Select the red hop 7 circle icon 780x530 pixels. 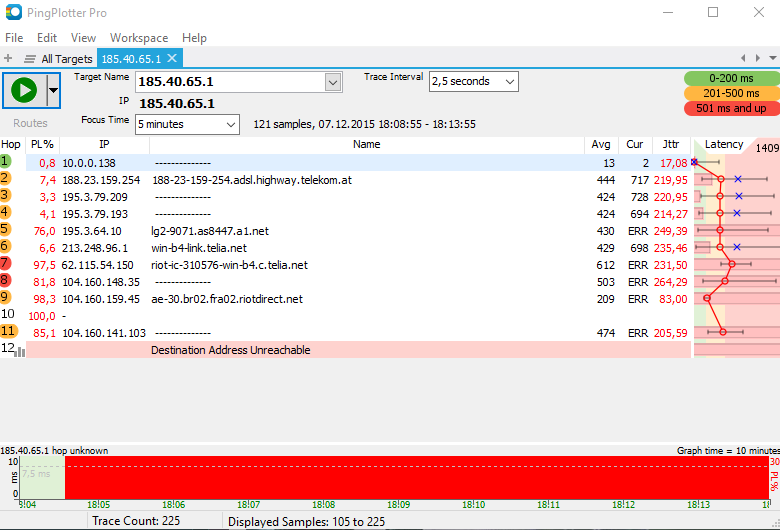coord(5,263)
